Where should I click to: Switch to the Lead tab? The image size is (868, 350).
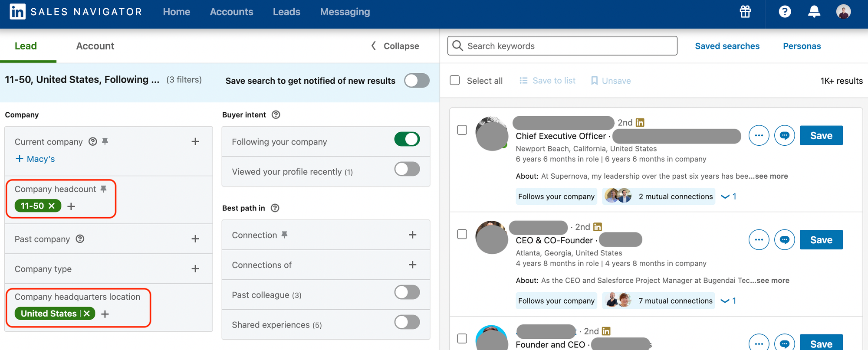pyautogui.click(x=26, y=46)
